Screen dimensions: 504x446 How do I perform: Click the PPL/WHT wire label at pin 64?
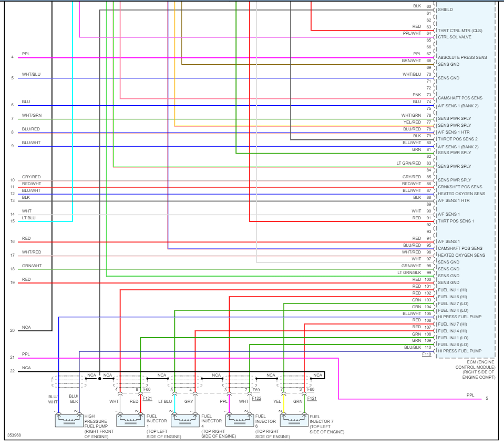coord(412,34)
